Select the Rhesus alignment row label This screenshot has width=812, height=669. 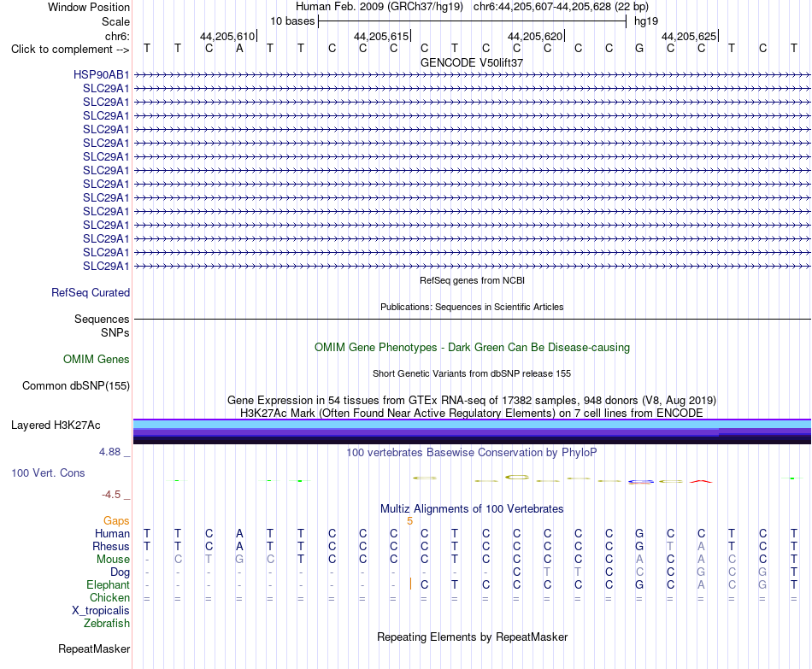coord(111,546)
